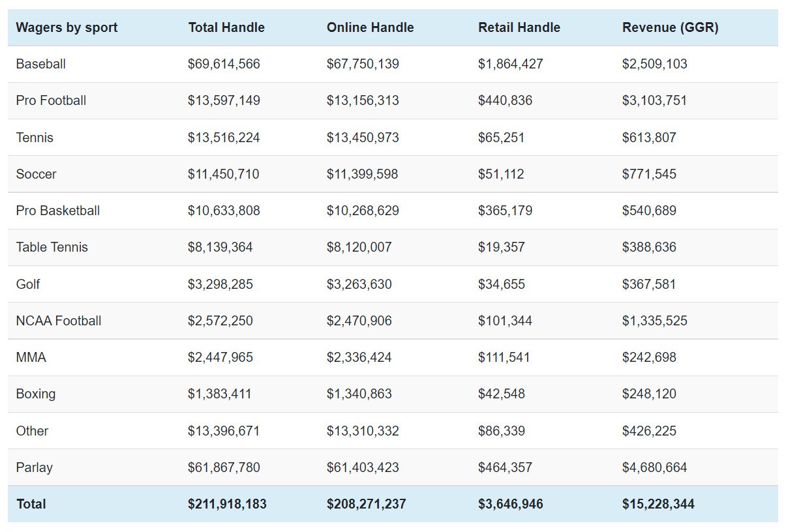Click the "Total Handle" column header
The width and height of the screenshot is (786, 532).
(x=226, y=27)
